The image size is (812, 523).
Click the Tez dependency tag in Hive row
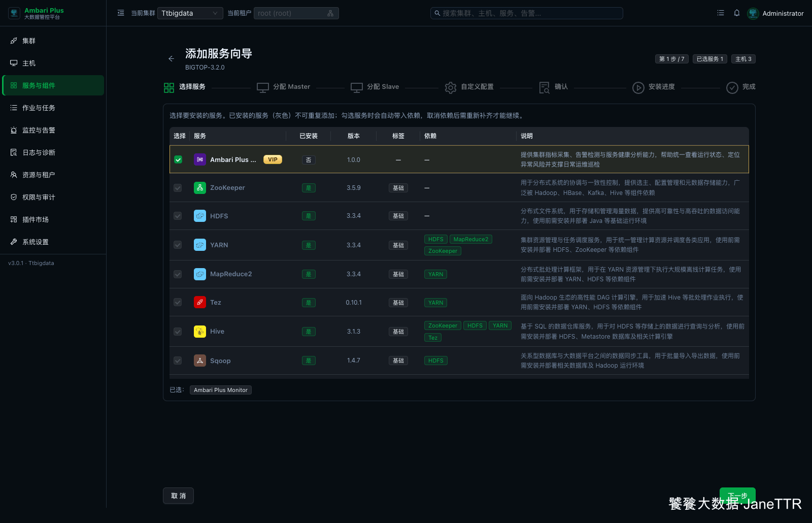click(x=433, y=338)
